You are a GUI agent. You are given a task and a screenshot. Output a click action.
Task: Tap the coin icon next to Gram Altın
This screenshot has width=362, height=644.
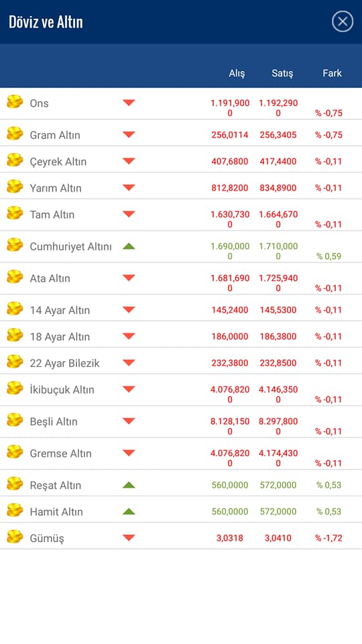click(x=15, y=133)
